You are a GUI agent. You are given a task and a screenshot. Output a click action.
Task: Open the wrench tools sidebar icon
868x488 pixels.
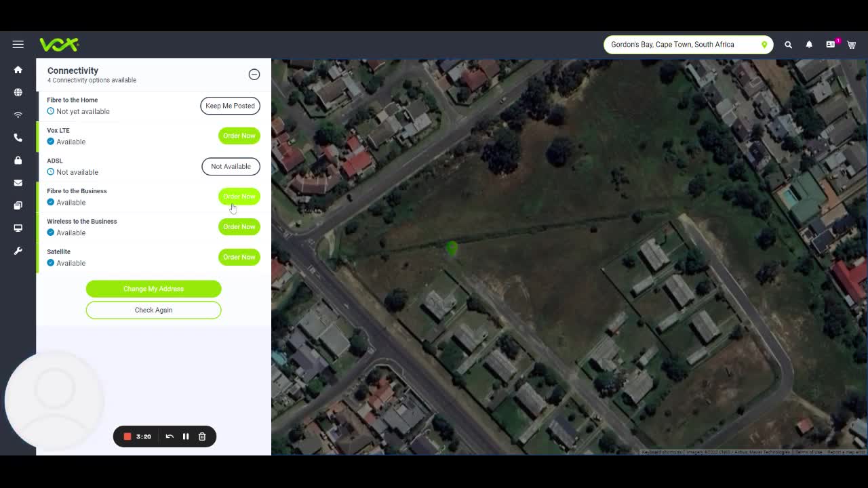click(x=18, y=251)
